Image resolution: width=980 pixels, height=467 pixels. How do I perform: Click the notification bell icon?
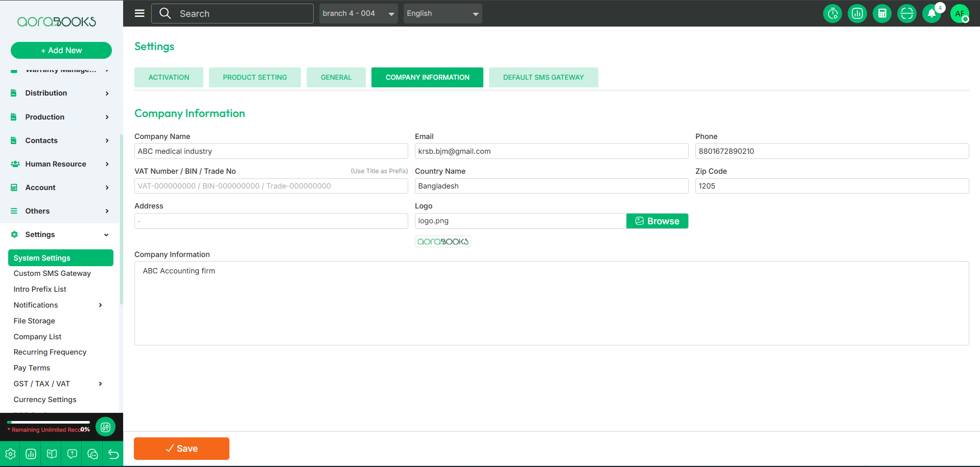[931, 14]
